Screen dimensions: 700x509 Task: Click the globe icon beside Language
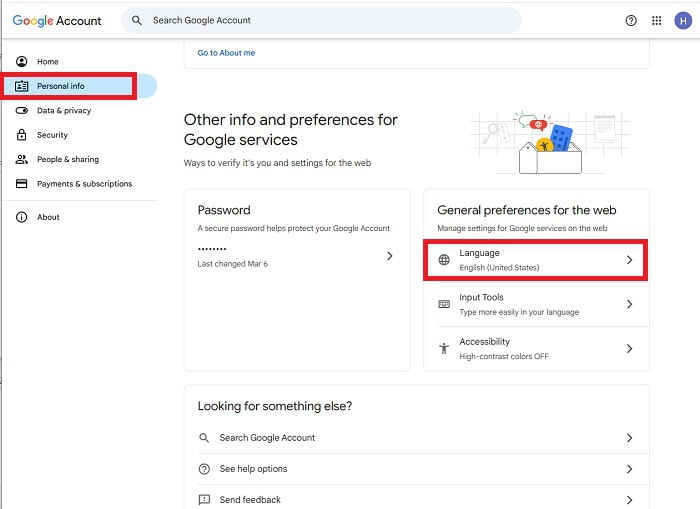point(444,260)
